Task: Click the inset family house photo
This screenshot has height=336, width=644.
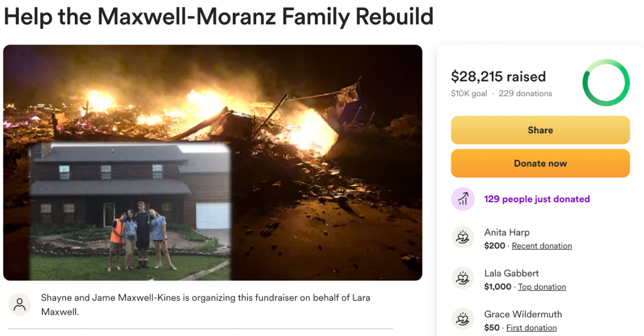Action: 131,210
